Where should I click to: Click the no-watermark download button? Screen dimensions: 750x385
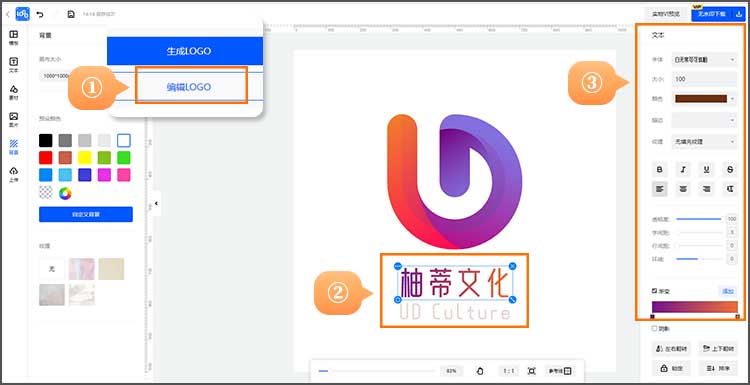[x=712, y=14]
